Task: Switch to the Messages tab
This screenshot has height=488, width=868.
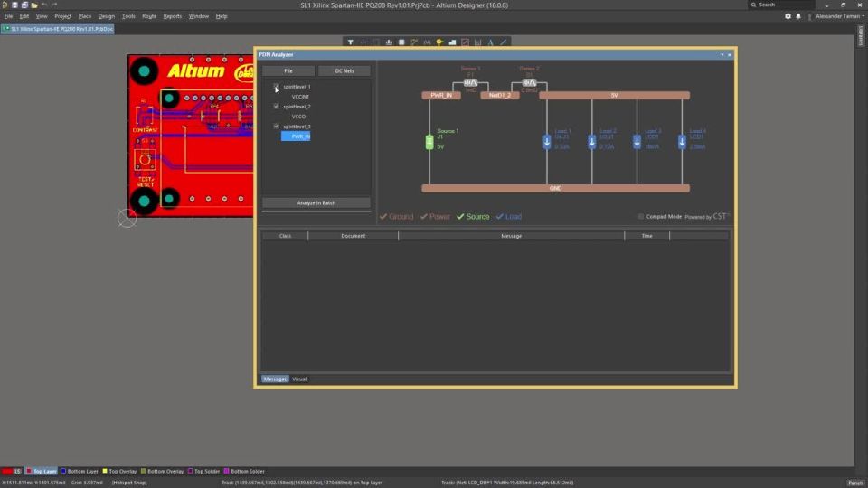Action: pos(275,379)
